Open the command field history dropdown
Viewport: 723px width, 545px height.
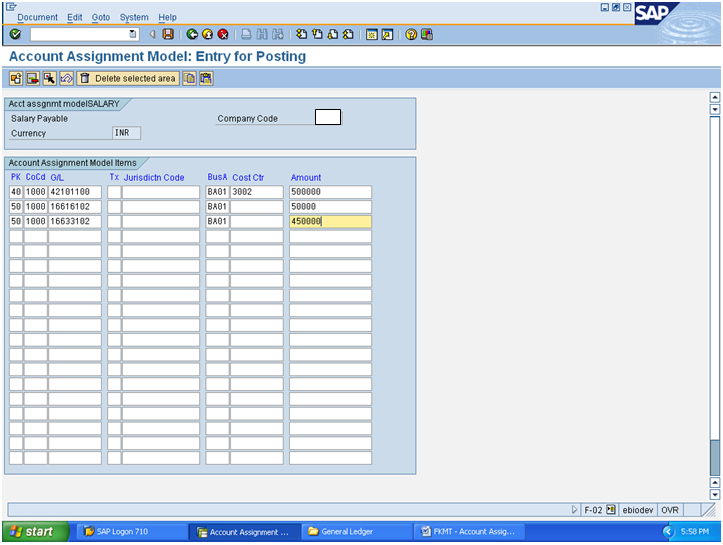pos(133,34)
